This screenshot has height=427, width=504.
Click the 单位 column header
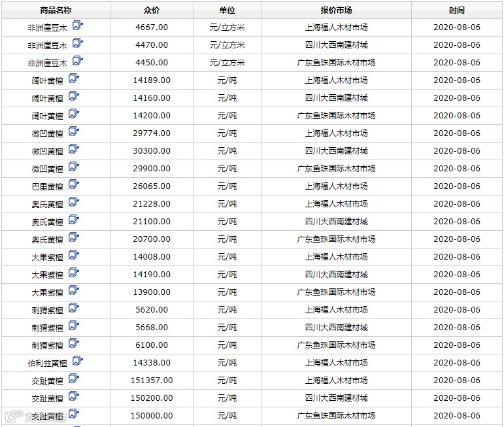tap(227, 10)
